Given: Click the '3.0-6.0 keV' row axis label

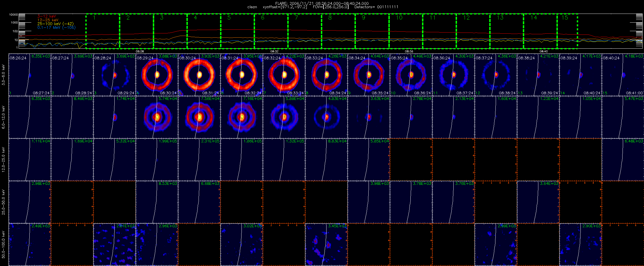Looking at the screenshot, I should coord(3,75).
